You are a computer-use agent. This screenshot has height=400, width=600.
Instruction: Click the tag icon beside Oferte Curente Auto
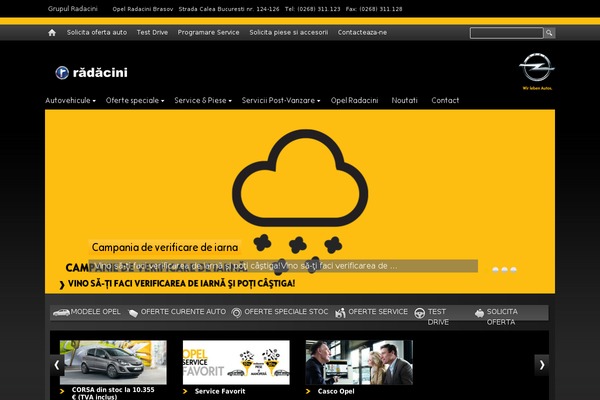(133, 313)
